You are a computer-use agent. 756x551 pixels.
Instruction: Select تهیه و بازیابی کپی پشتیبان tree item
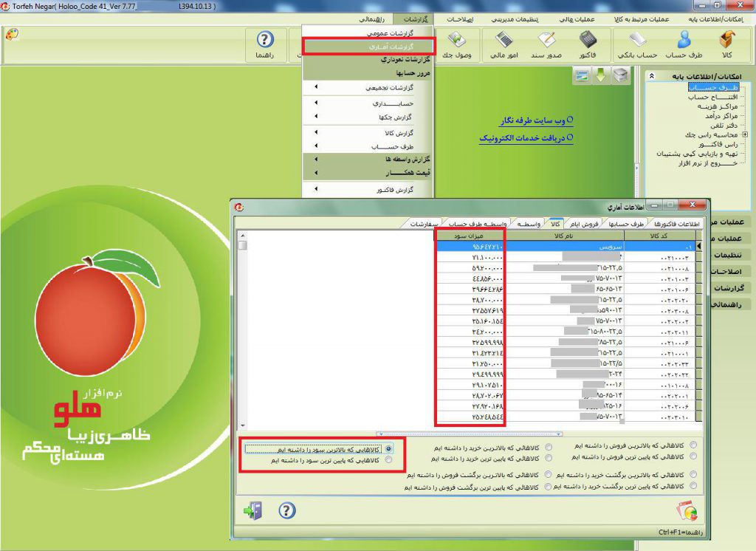[697, 154]
